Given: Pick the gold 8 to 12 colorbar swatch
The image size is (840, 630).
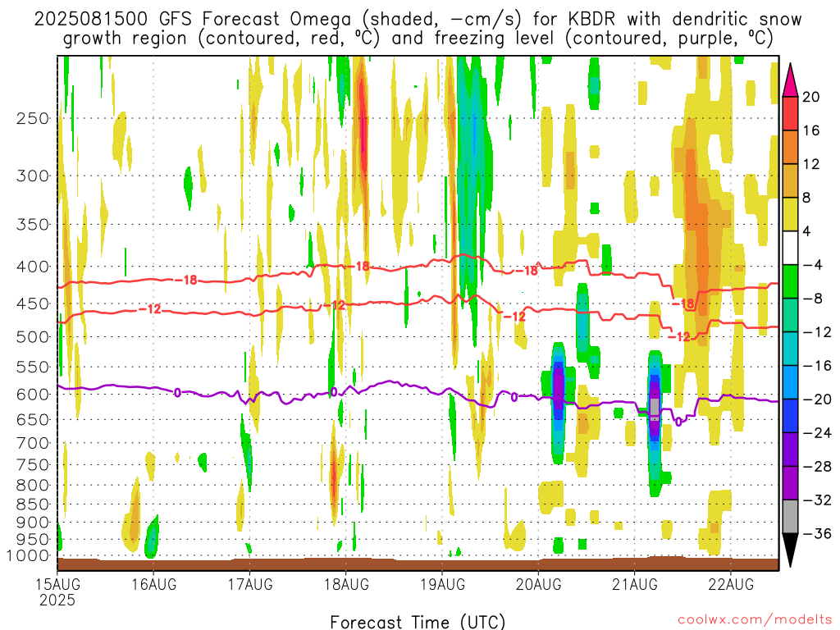Looking at the screenshot, I should [x=790, y=181].
